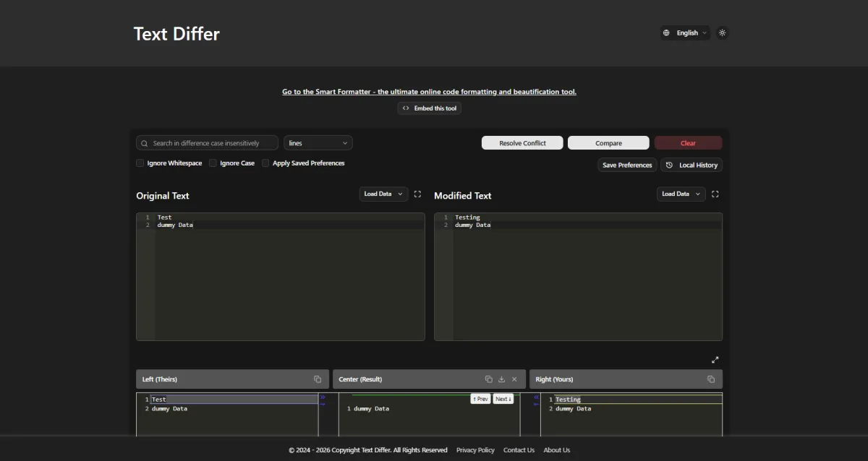Screen dimensions: 868x461
Task: Click the Compare button
Action: coord(608,143)
